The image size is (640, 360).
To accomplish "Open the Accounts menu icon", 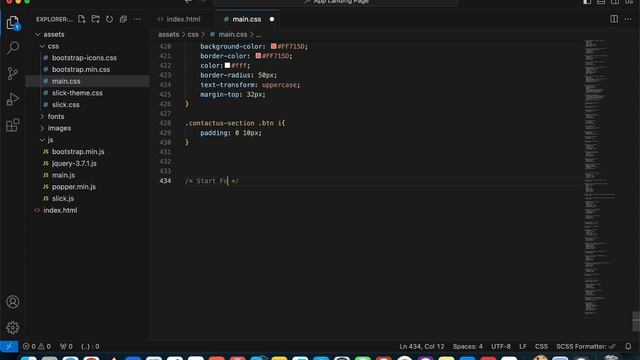I will pos(13,302).
